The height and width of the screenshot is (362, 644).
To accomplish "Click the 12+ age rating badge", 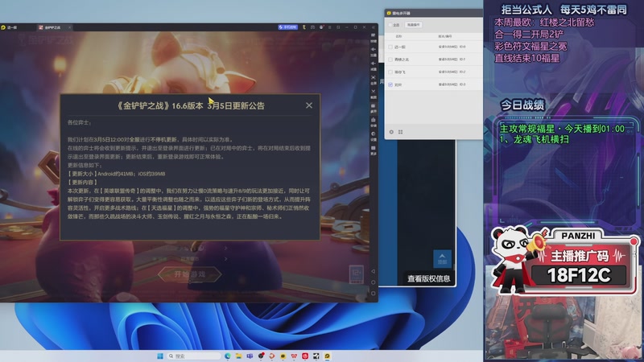I will [x=357, y=274].
